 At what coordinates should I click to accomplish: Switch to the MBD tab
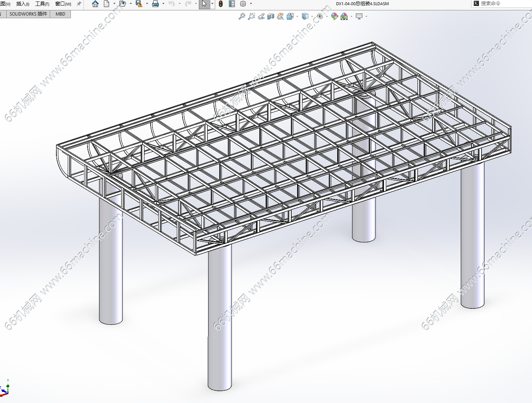tap(60, 14)
